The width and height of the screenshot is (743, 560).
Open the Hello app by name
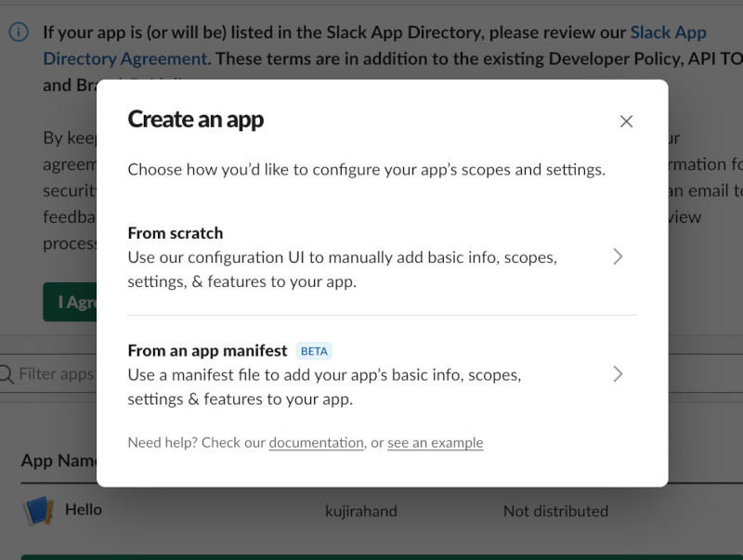(84, 510)
